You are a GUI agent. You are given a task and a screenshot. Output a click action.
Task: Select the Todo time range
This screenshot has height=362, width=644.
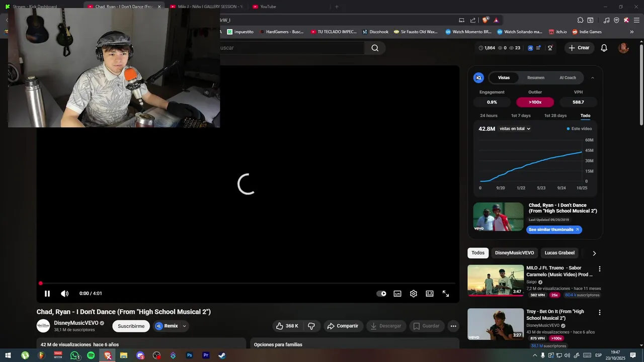585,116
